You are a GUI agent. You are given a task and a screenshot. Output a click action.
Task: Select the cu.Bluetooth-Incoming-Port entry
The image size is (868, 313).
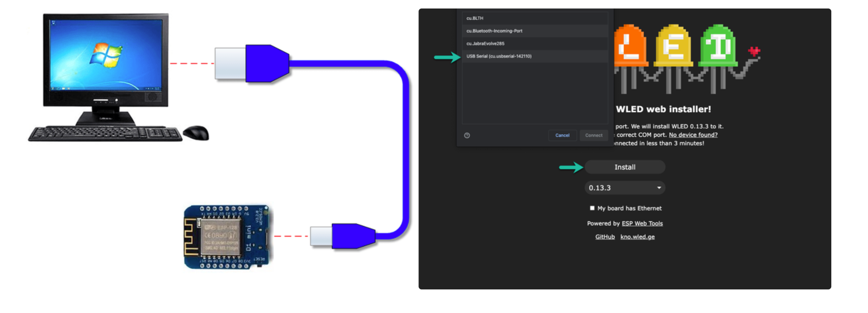click(x=535, y=31)
